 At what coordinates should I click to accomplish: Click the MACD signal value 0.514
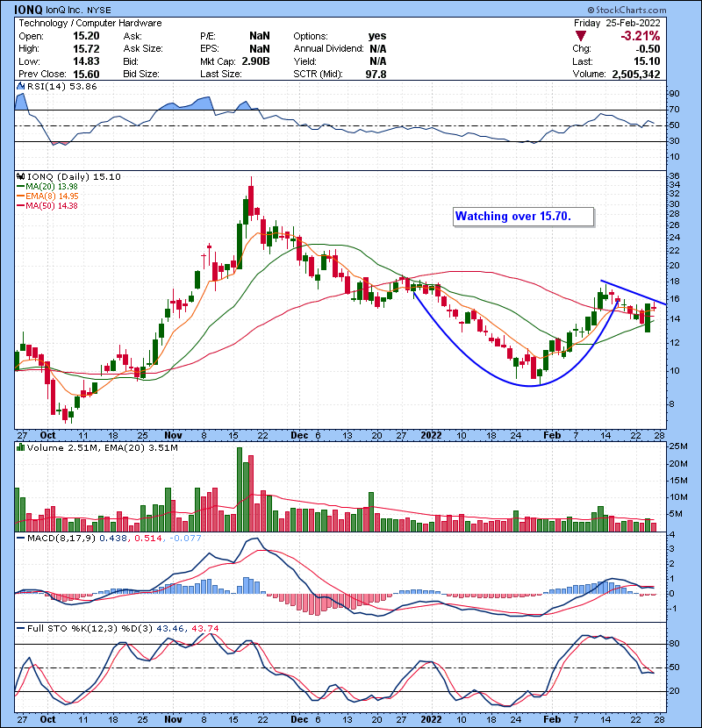pos(148,539)
